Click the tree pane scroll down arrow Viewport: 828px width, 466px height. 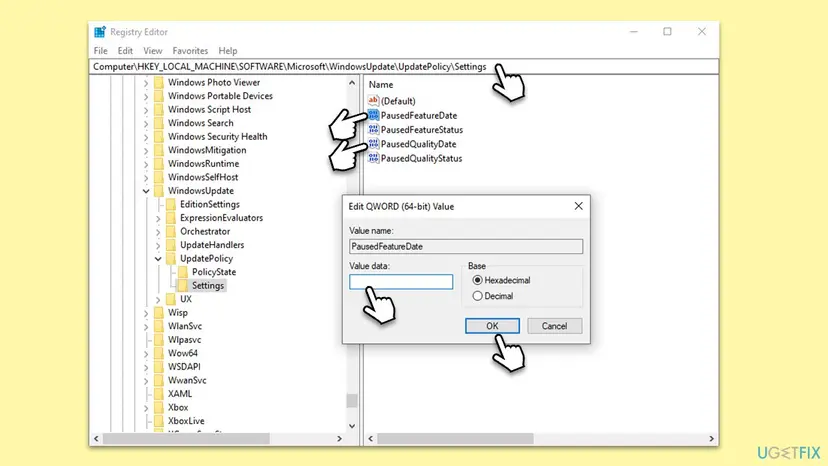pos(352,426)
